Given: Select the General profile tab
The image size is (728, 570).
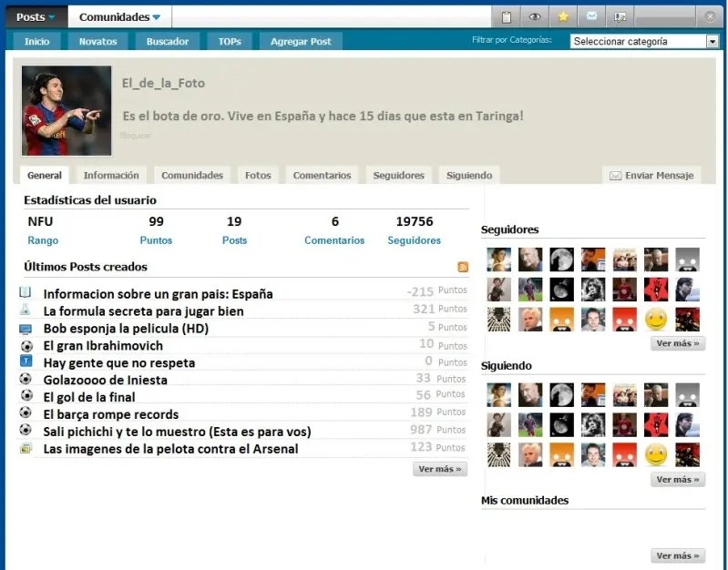Looking at the screenshot, I should (44, 176).
